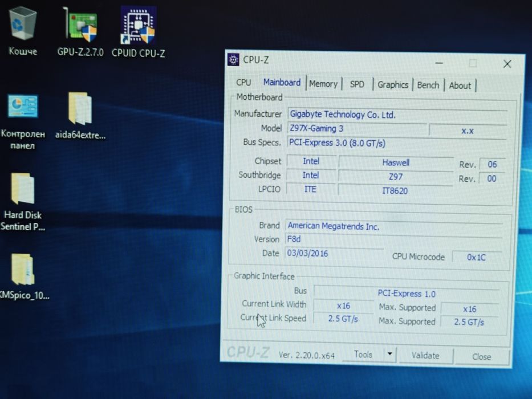Click the BIOS Version F8d field
This screenshot has height=399, width=532.
pyautogui.click(x=393, y=239)
